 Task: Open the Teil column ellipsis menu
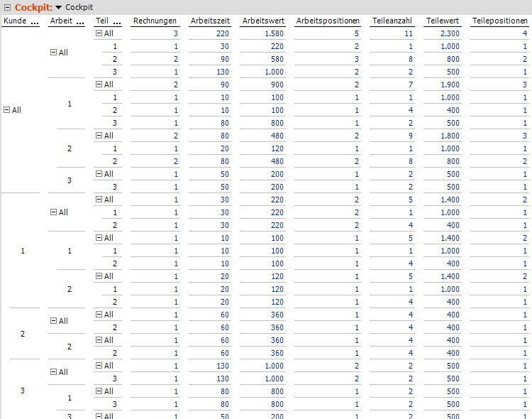pyautogui.click(x=117, y=21)
